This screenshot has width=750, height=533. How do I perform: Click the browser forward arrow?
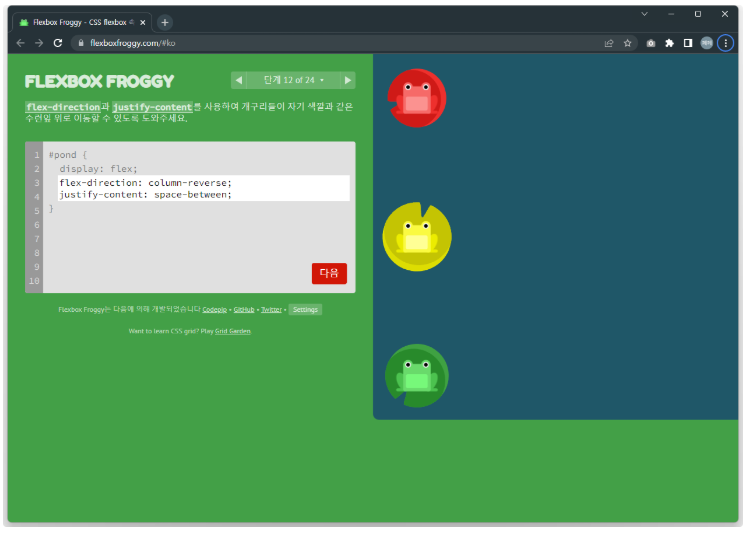(x=39, y=43)
